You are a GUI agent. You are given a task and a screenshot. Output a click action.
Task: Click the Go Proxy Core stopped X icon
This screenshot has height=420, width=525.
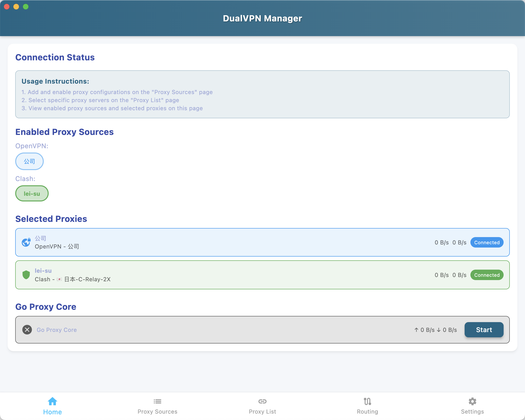pyautogui.click(x=27, y=330)
